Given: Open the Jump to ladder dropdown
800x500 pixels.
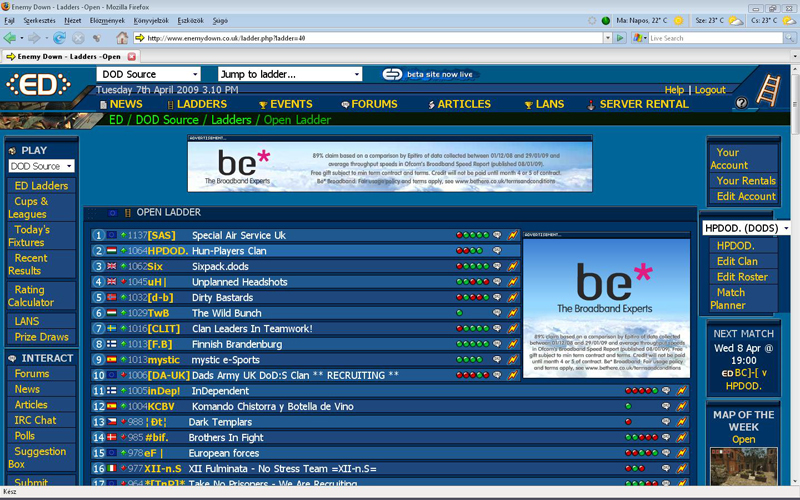Looking at the screenshot, I should [x=290, y=74].
